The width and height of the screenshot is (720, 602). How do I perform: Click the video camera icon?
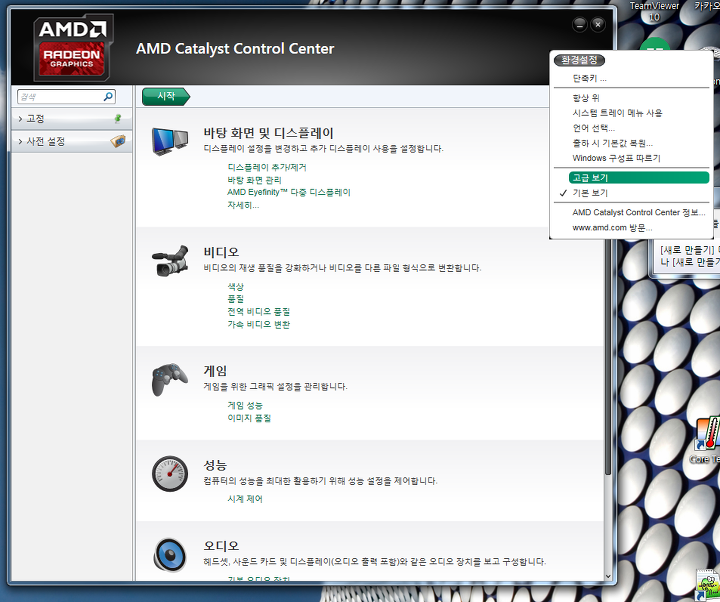170,261
